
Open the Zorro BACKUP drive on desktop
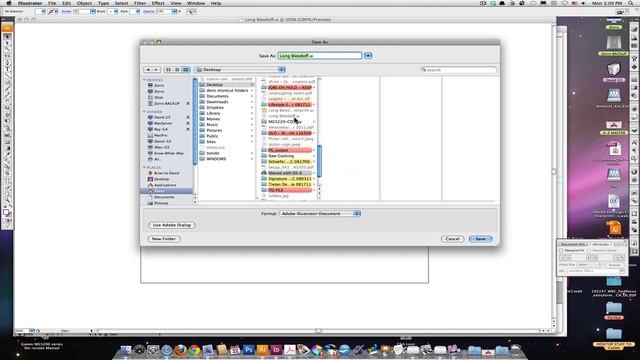pyautogui.click(x=613, y=45)
